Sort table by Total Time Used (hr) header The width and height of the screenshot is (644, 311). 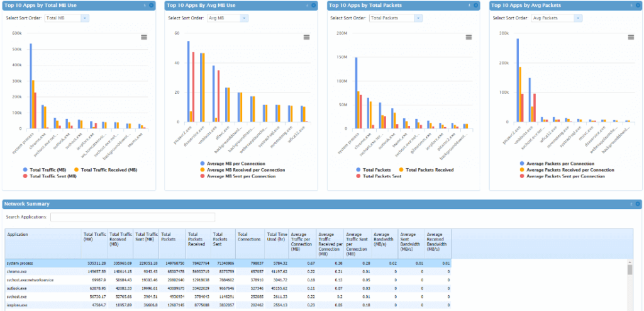(277, 244)
